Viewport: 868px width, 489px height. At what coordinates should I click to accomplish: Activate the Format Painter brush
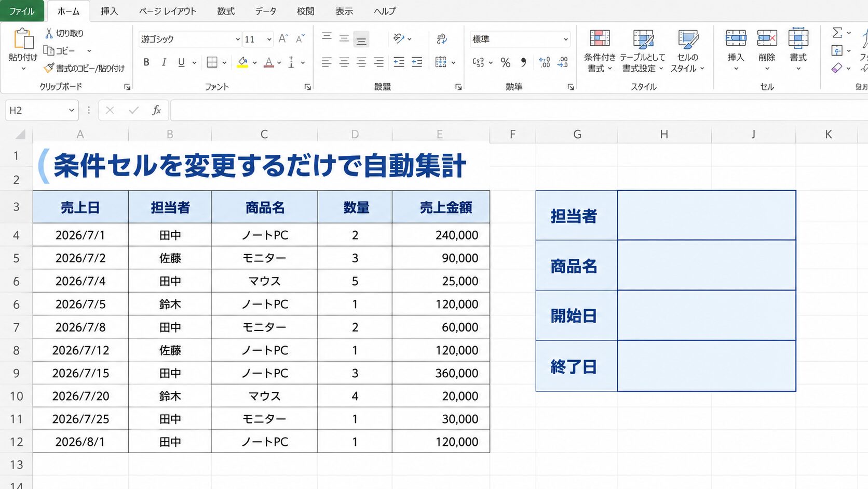point(49,68)
